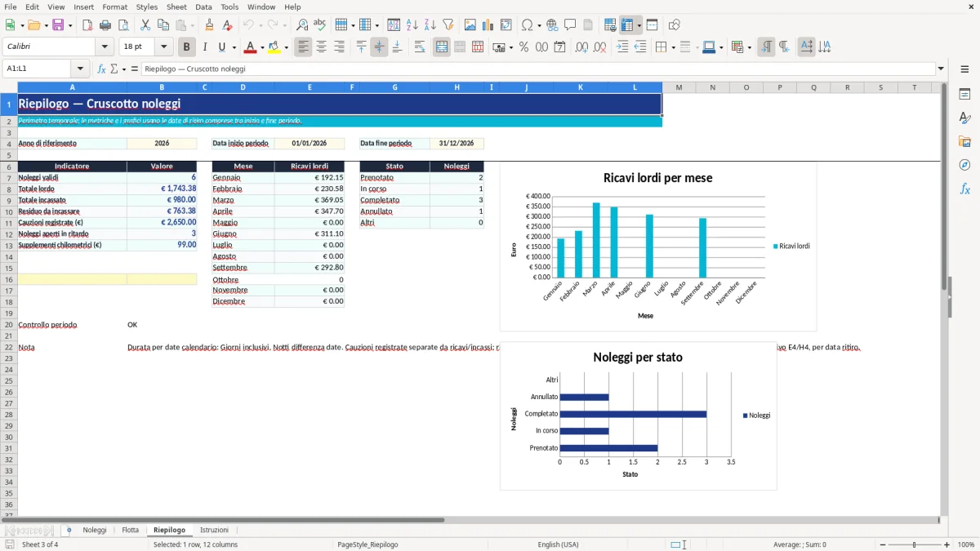Toggle Freeze Rows and Columns
This screenshot has height=551, width=980.
click(627, 25)
